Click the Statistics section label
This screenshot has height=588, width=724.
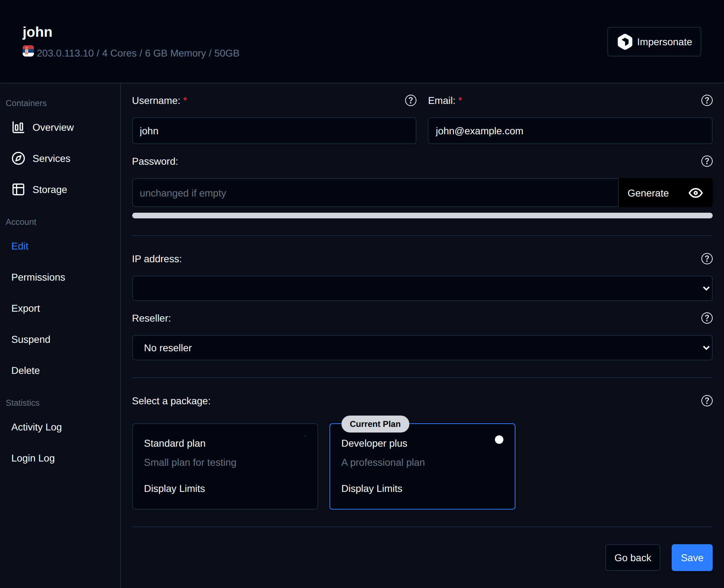[x=23, y=403]
